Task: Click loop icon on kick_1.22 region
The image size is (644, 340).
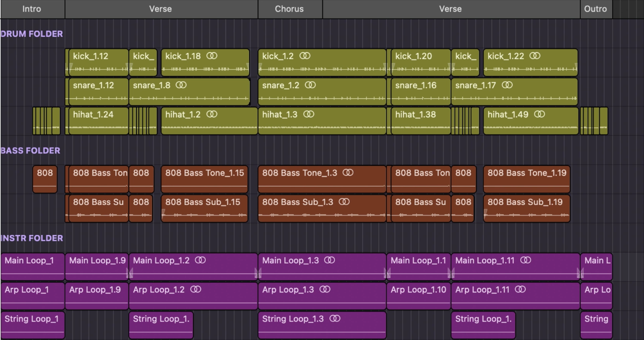Action: pyautogui.click(x=535, y=56)
